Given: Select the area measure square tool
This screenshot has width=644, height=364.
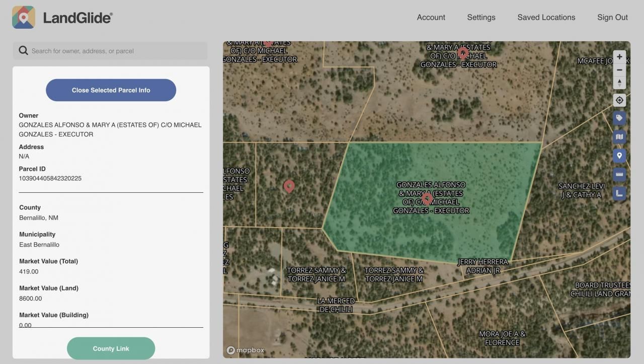Looking at the screenshot, I should 619,193.
